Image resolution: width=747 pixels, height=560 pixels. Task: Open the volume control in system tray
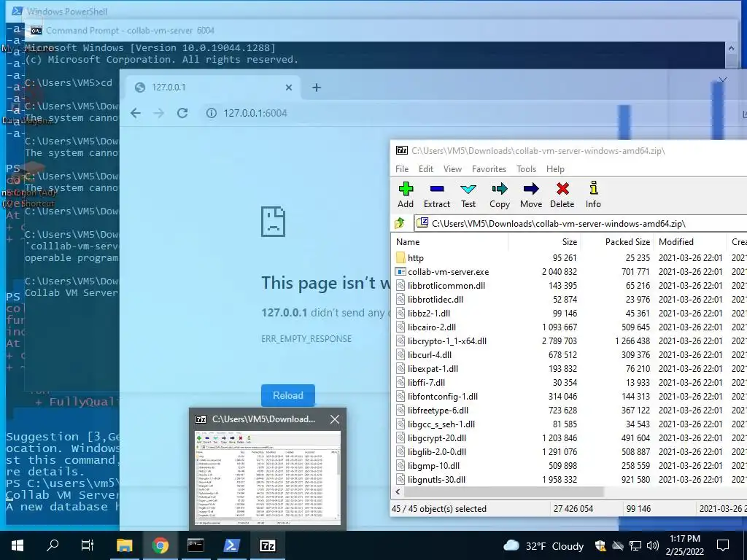[653, 545]
